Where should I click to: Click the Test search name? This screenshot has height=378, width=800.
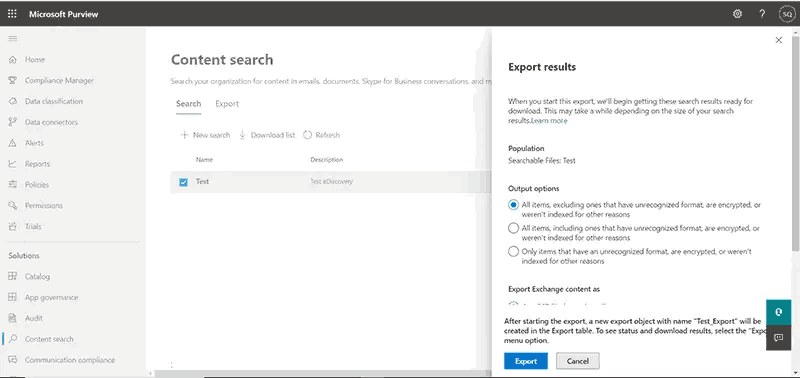coord(202,182)
